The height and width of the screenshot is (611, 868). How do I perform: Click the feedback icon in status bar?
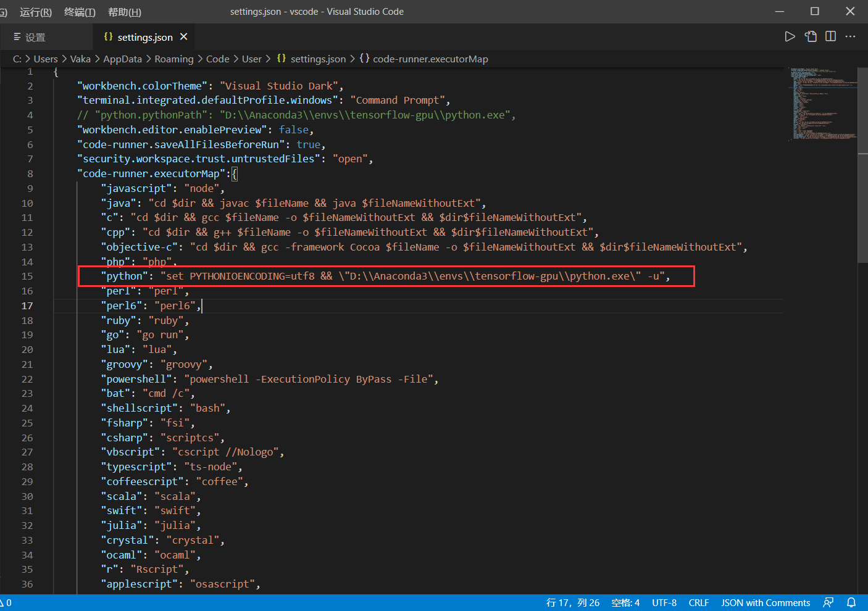click(x=828, y=602)
